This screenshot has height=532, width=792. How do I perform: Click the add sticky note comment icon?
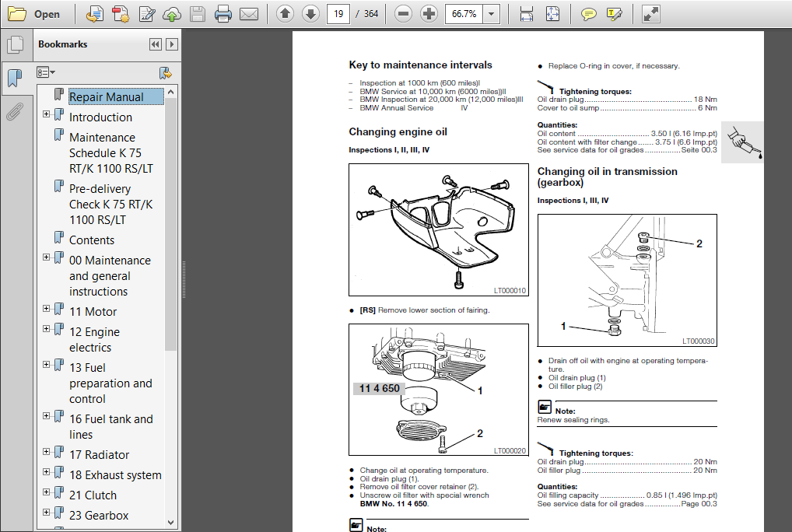[x=588, y=14]
